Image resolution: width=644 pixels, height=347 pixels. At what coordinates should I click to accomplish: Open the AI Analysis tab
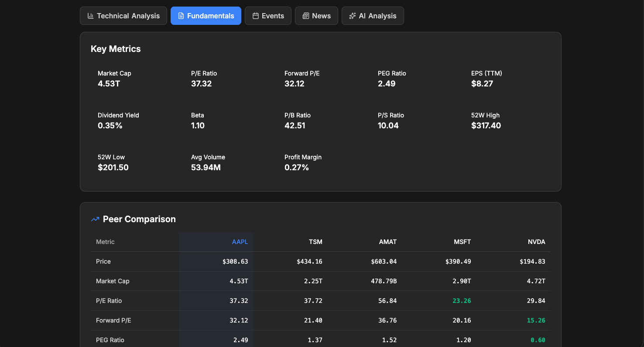[373, 16]
